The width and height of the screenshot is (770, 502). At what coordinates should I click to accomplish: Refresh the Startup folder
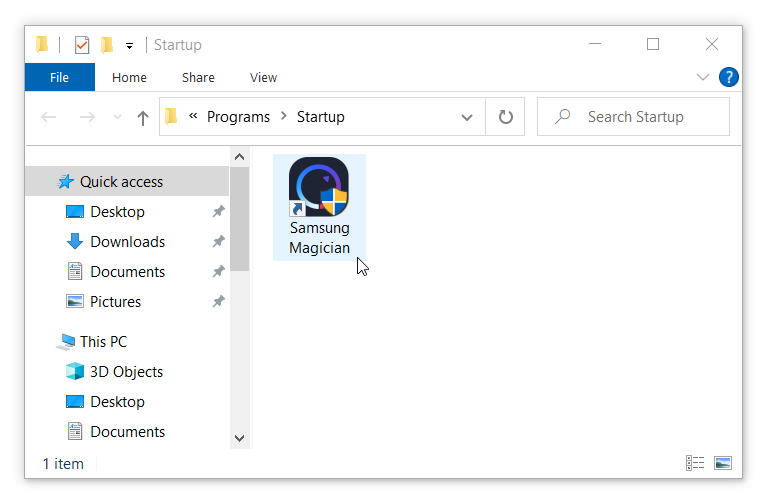[x=505, y=117]
